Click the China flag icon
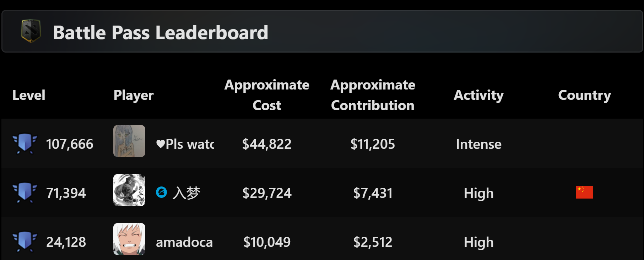 (584, 192)
